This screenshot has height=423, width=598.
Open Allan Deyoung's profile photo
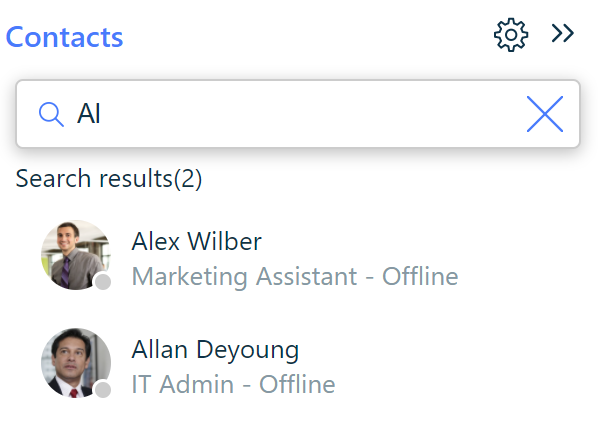[x=76, y=363]
